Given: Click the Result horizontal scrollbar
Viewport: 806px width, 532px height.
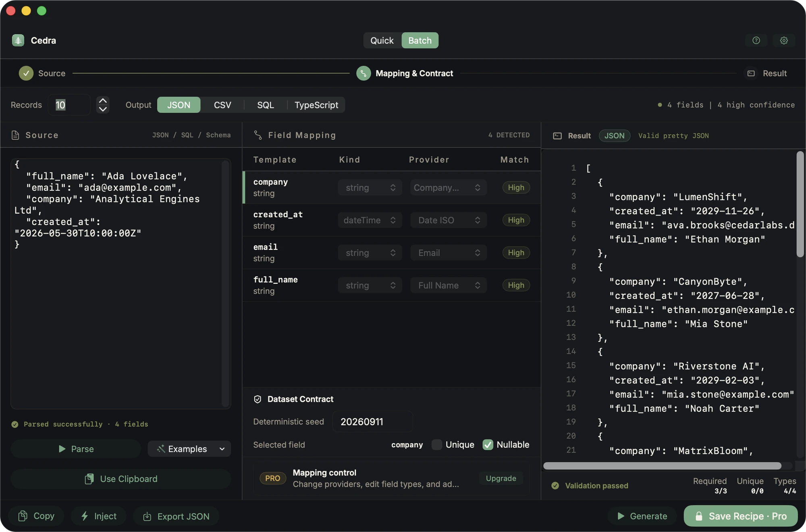Looking at the screenshot, I should [662, 466].
